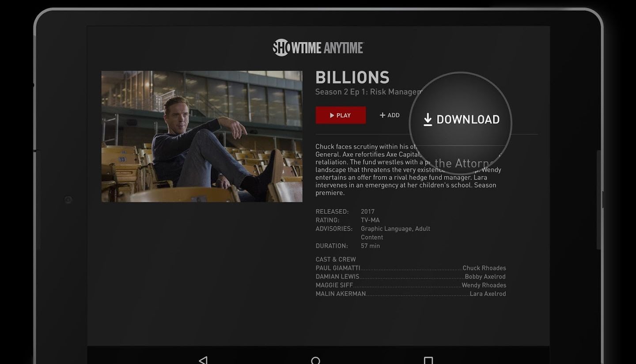The height and width of the screenshot is (364, 636).
Task: Select the RATING label
Action: point(327,220)
